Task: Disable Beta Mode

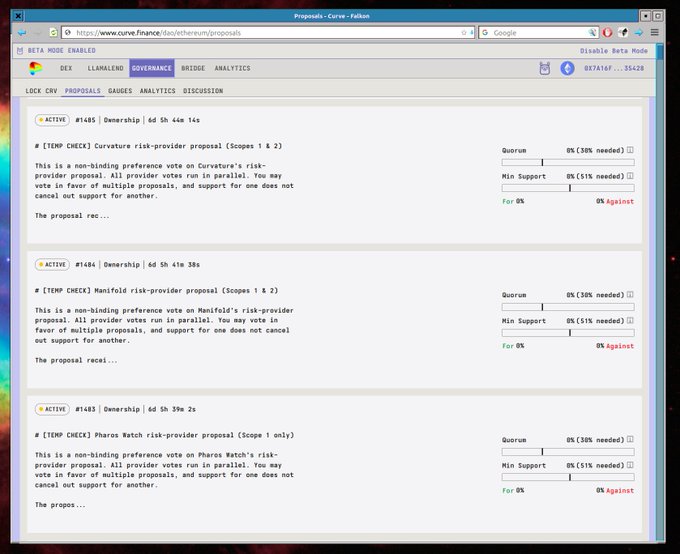Action: tap(614, 51)
